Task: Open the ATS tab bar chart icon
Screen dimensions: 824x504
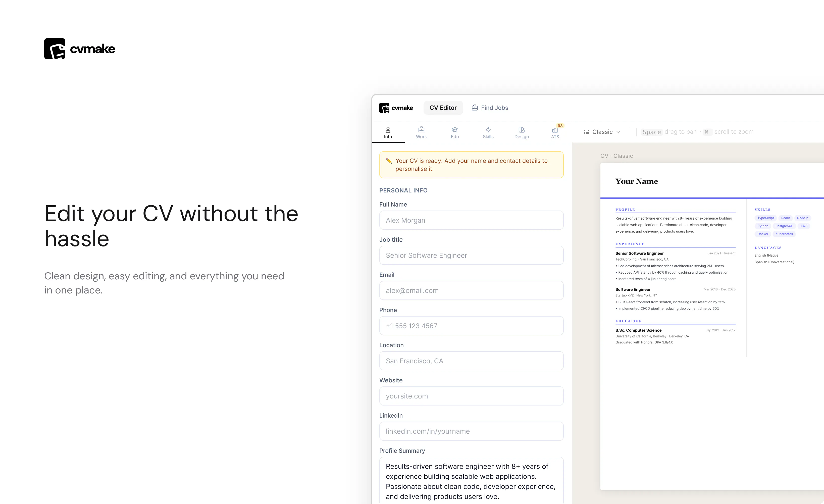Action: (555, 130)
